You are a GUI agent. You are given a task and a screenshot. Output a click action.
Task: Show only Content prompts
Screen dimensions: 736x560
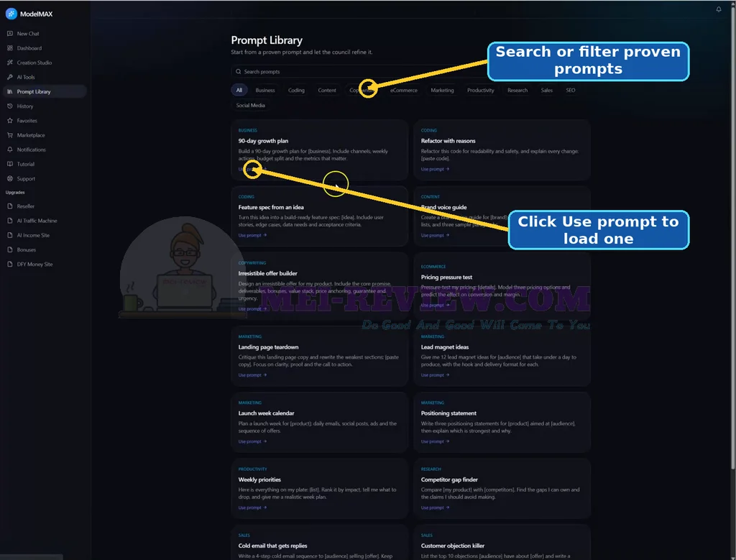[x=327, y=90]
